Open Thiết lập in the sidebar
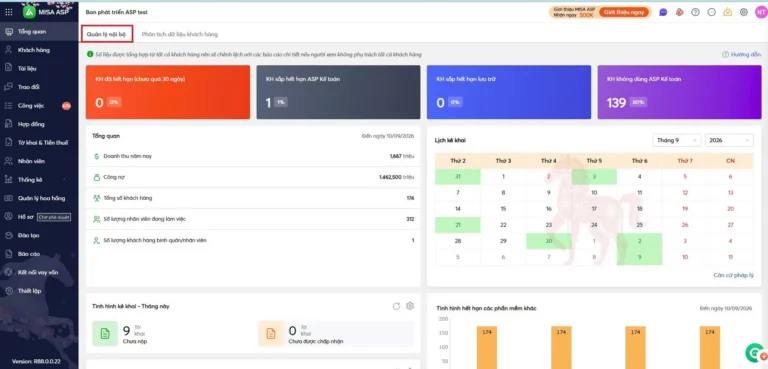The width and height of the screenshot is (768, 369). (x=39, y=291)
